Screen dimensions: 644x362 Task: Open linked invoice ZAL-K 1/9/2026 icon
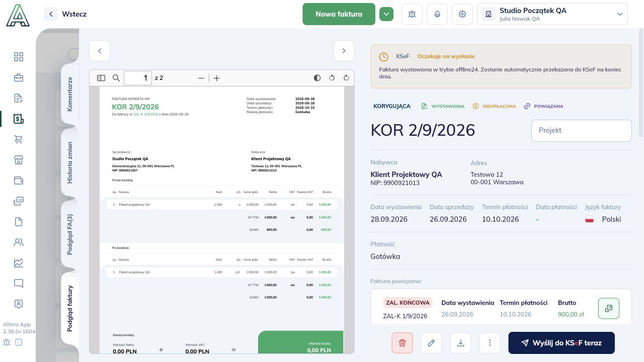(x=609, y=308)
